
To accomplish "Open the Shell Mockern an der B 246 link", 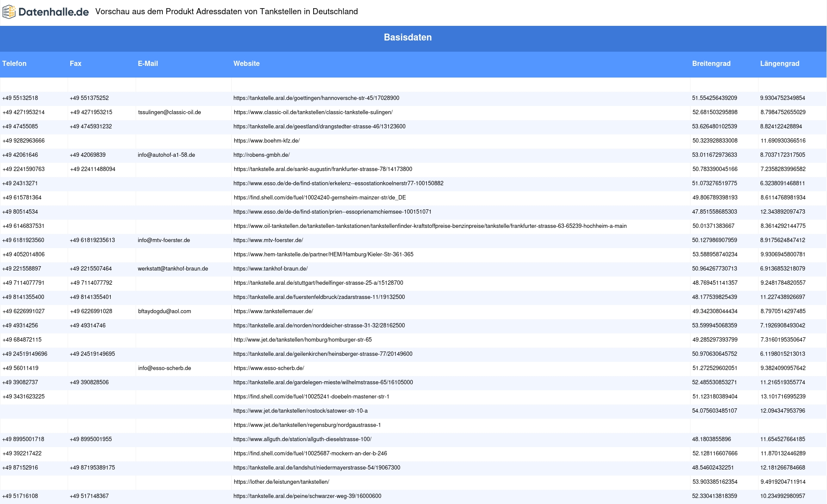I will [x=310, y=454].
